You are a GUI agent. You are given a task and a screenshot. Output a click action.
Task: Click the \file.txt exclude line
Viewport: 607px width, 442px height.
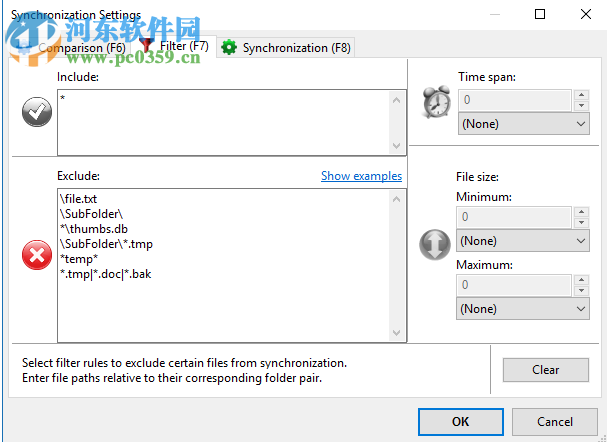tap(79, 199)
